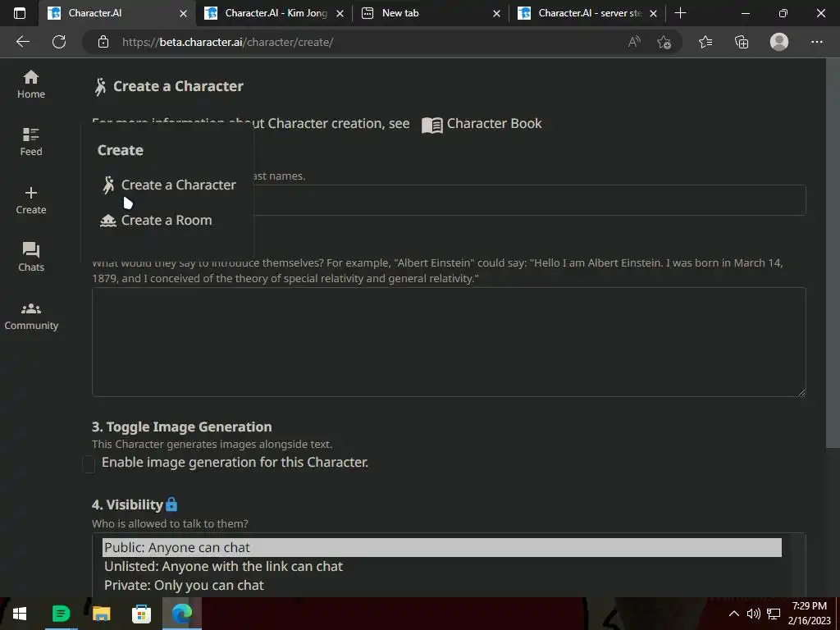Choose Create a Character from popup menu
This screenshot has height=630, width=840.
(168, 185)
